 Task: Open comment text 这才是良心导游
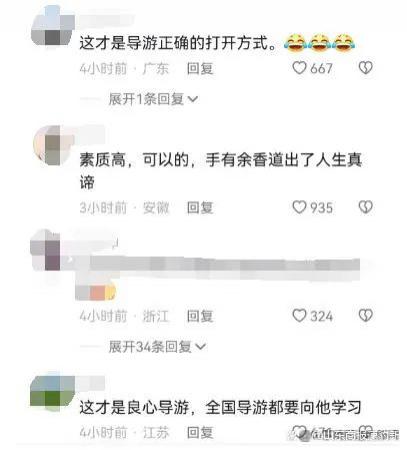tap(135, 407)
